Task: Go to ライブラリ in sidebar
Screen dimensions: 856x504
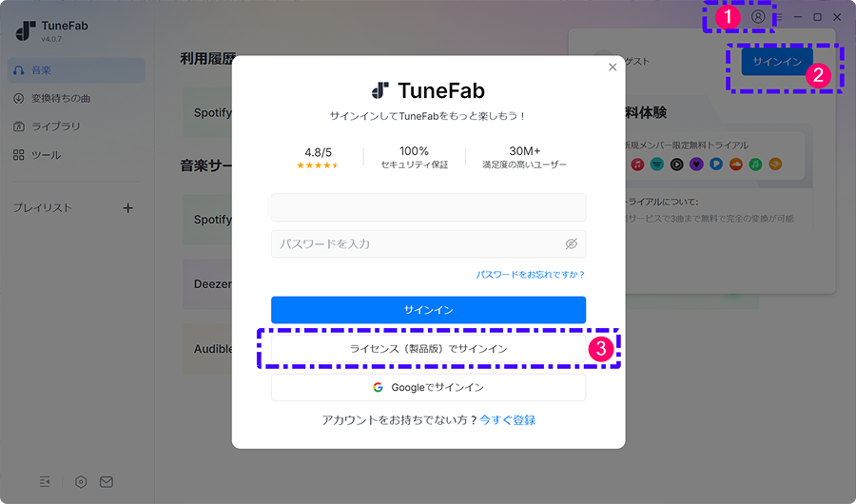Action: 76,126
